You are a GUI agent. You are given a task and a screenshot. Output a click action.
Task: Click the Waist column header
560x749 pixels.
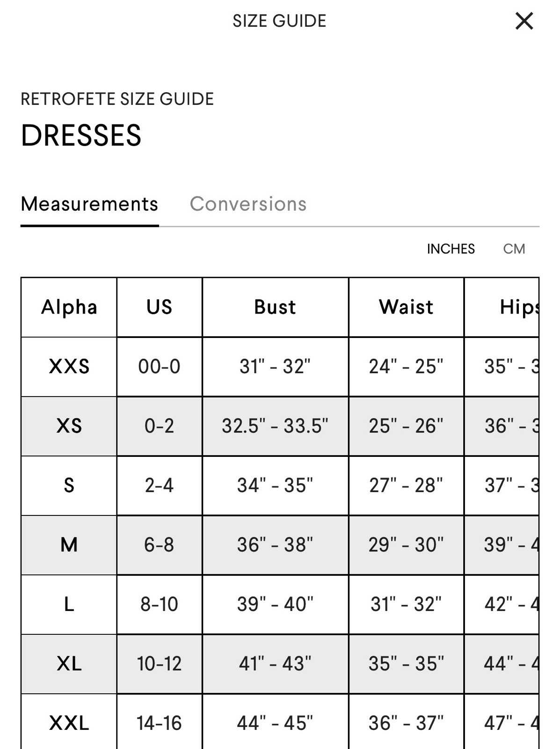(x=406, y=307)
